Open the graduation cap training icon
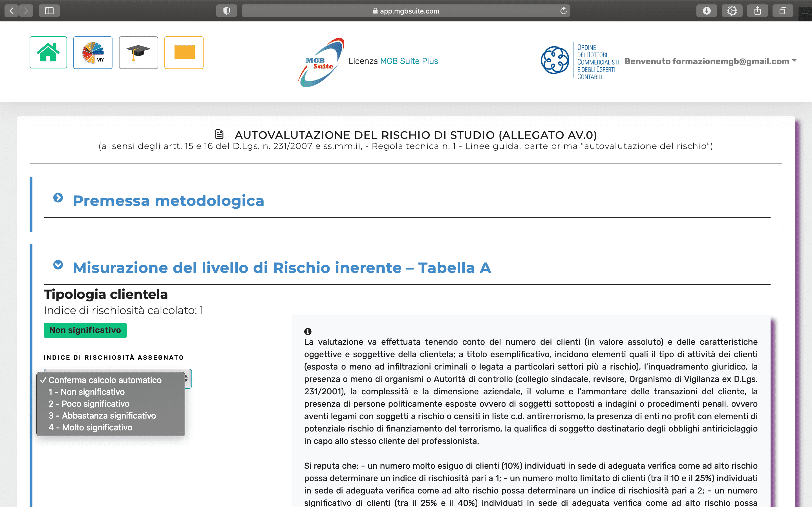Screen dimensions: 812x507 point(138,53)
